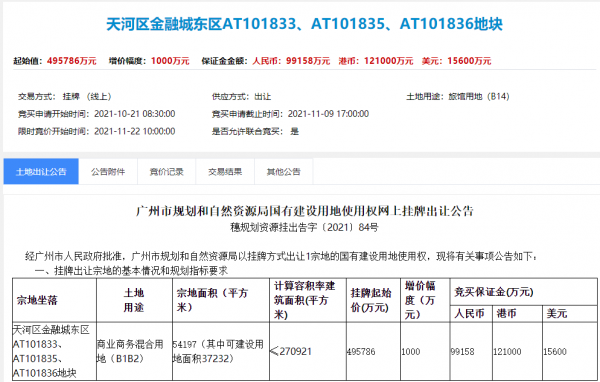Click the announcement heading 广州市规划和自然资源局国有建设用地使用权网上挂牌出让公告
600x382 pixels.
tap(305, 211)
